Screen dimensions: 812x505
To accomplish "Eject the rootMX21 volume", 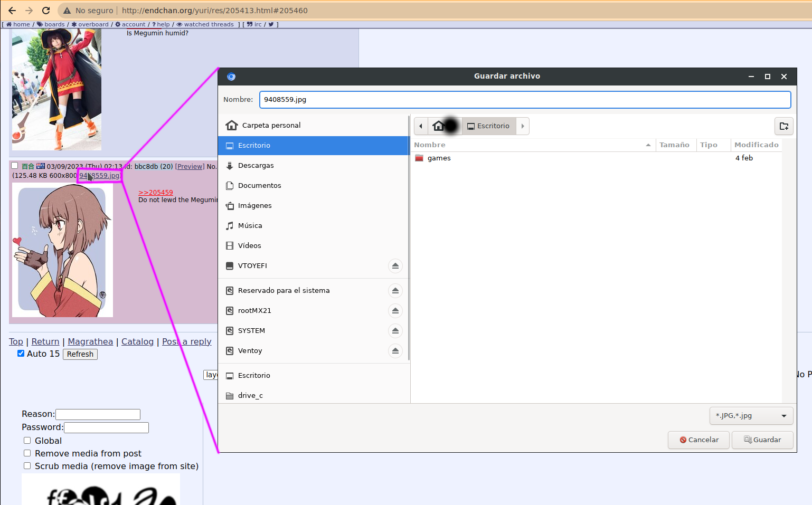I will click(x=395, y=311).
